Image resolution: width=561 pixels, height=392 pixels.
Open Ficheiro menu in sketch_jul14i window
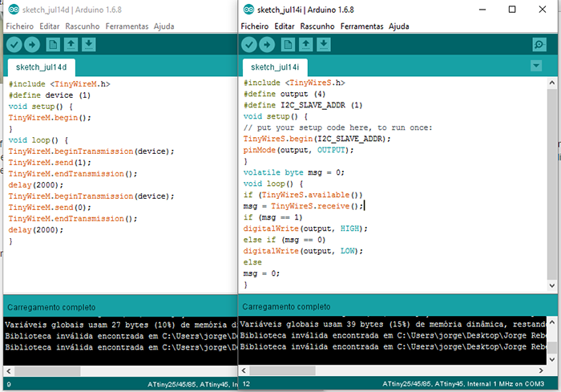tap(255, 26)
